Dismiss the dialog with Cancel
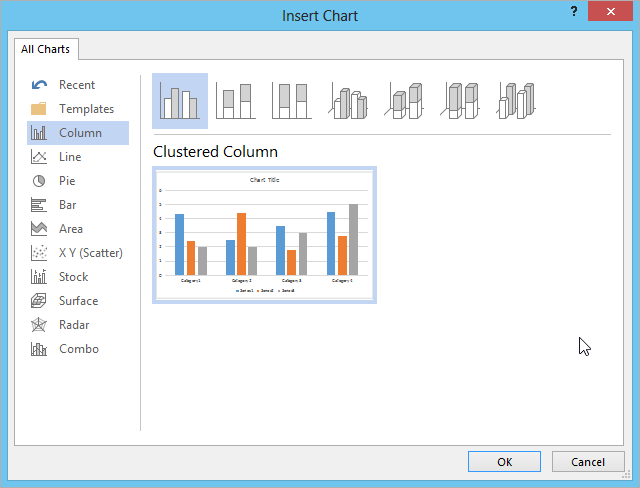Viewport: 640px width, 488px height. (x=588, y=462)
